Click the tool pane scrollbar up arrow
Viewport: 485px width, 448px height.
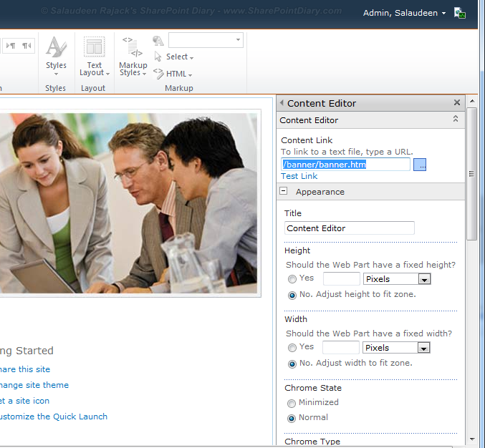[x=472, y=101]
